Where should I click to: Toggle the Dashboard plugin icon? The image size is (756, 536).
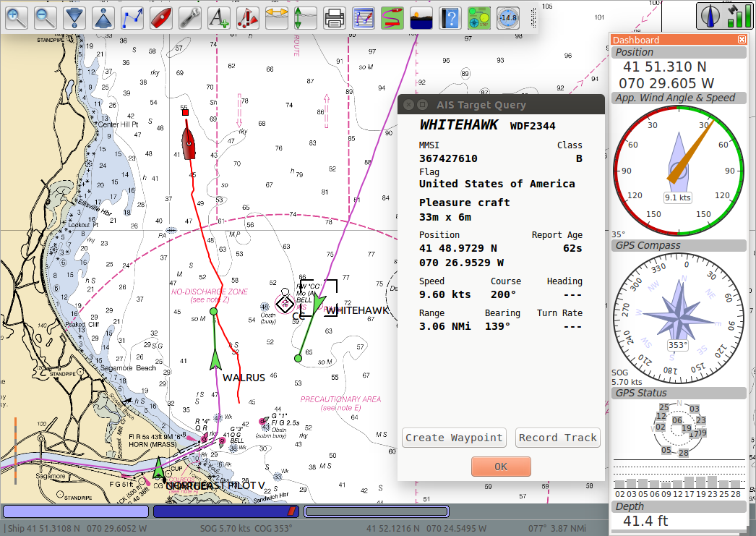click(x=478, y=17)
